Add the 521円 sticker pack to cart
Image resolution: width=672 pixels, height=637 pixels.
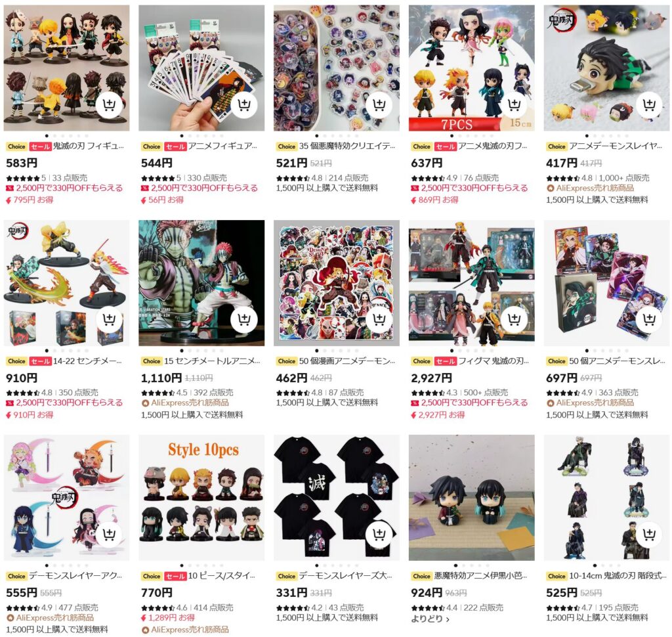click(x=379, y=104)
